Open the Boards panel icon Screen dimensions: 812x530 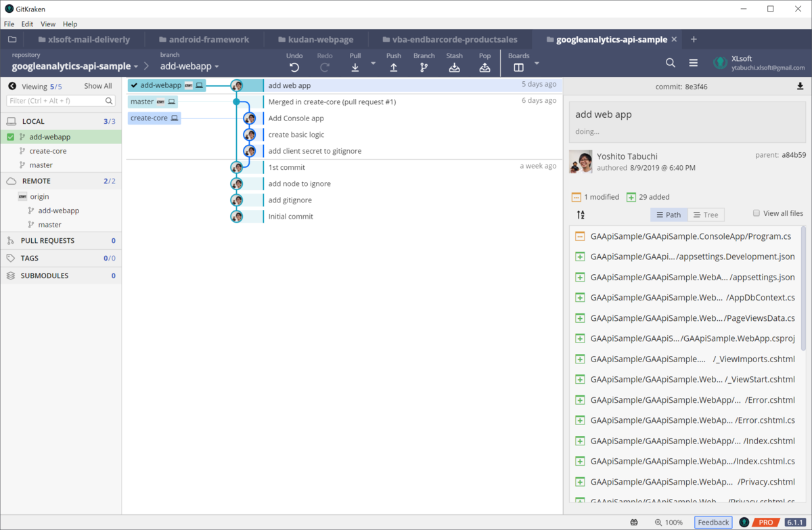click(x=518, y=67)
